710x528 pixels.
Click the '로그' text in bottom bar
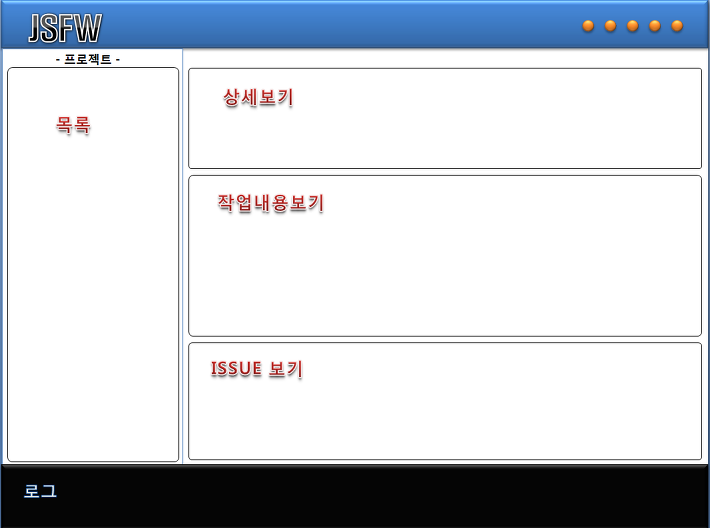(40, 491)
